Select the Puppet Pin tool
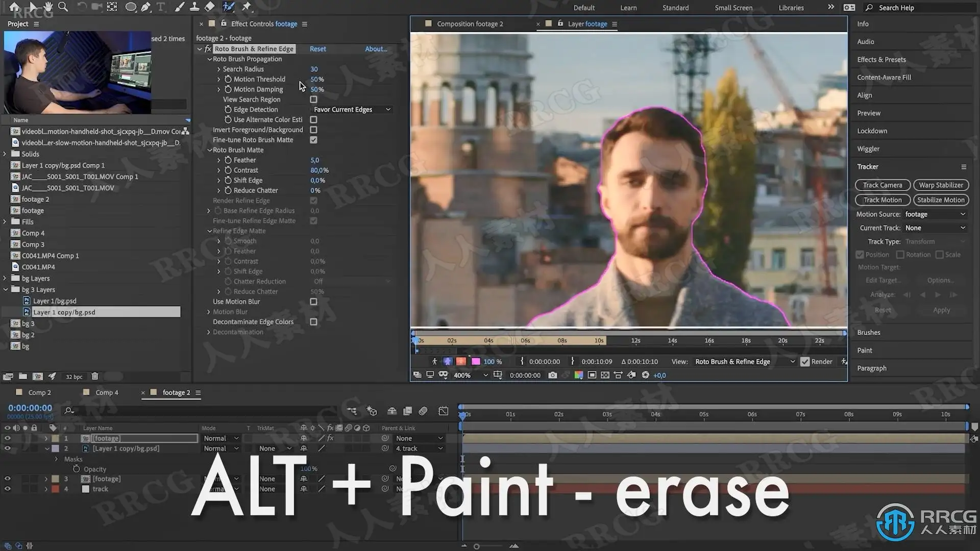980x551 pixels. (x=247, y=7)
